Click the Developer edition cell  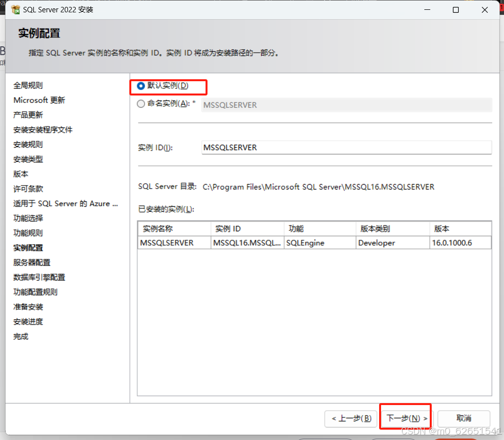click(393, 243)
